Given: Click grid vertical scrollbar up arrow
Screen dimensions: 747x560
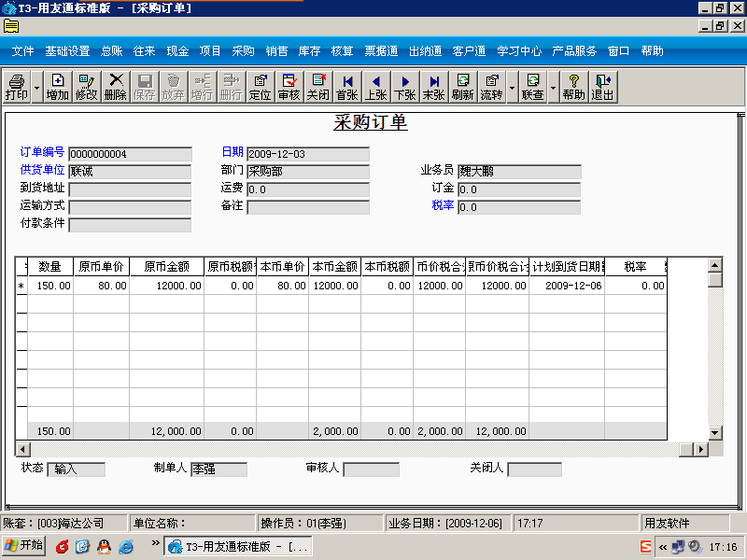Looking at the screenshot, I should pos(714,265).
